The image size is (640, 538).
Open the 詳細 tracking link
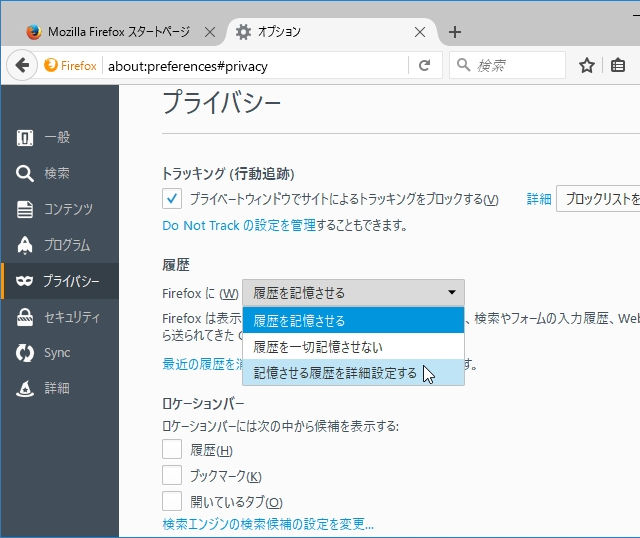pos(539,199)
